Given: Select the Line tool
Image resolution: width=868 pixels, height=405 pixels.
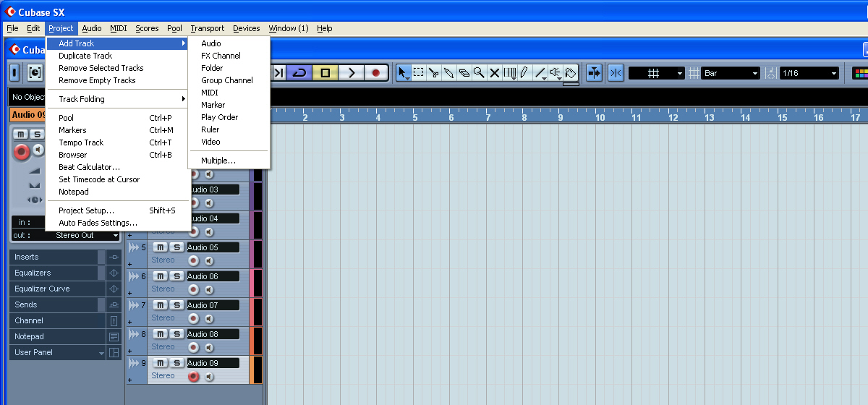Looking at the screenshot, I should point(540,73).
